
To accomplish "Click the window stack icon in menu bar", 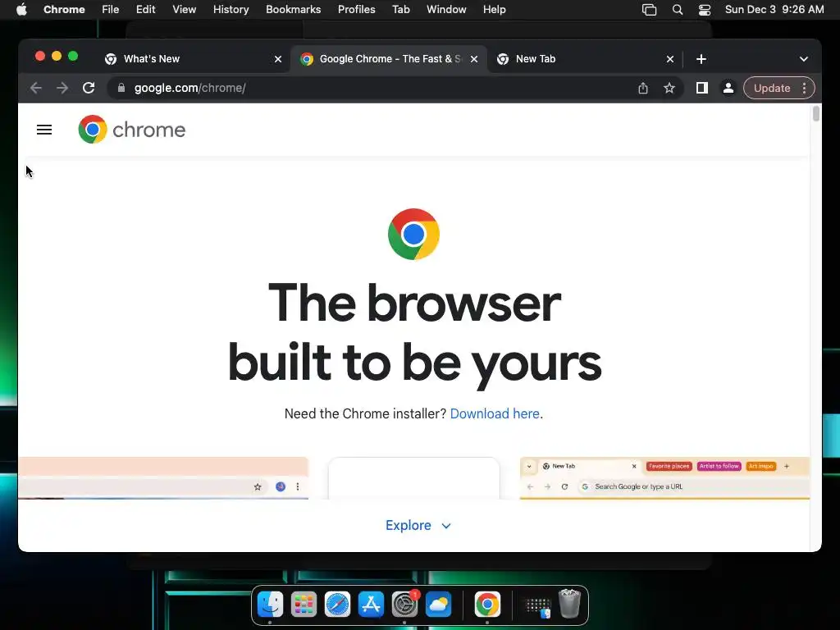I will point(650,10).
